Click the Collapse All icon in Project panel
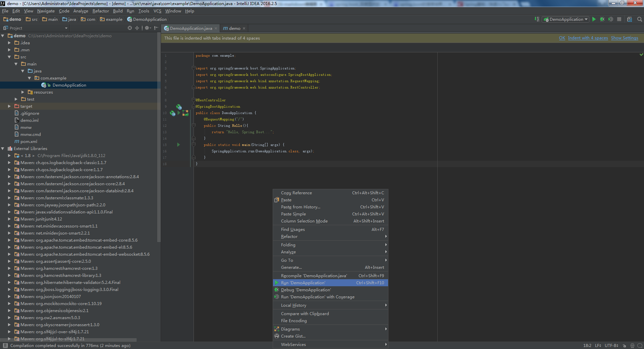This screenshot has width=644, height=349. (x=137, y=28)
